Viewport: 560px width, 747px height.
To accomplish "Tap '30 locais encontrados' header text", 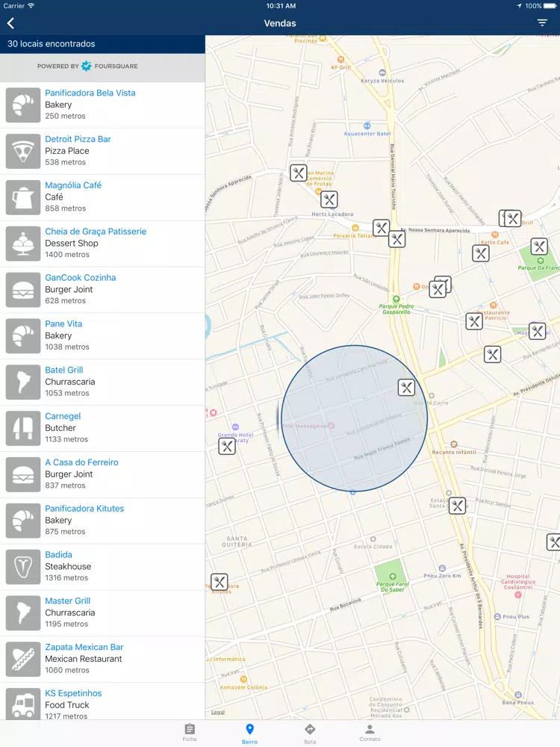I will (x=52, y=44).
